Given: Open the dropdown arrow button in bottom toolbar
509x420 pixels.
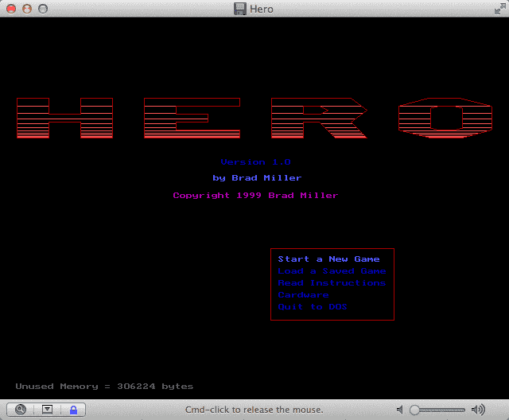Looking at the screenshot, I should tap(47, 410).
